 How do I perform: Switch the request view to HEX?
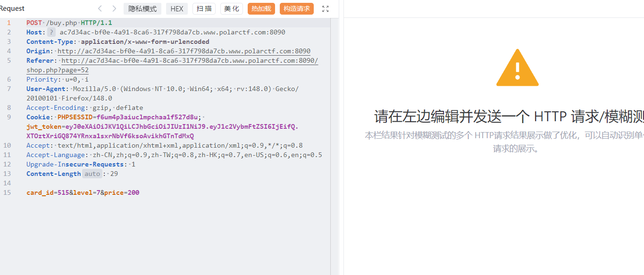177,8
